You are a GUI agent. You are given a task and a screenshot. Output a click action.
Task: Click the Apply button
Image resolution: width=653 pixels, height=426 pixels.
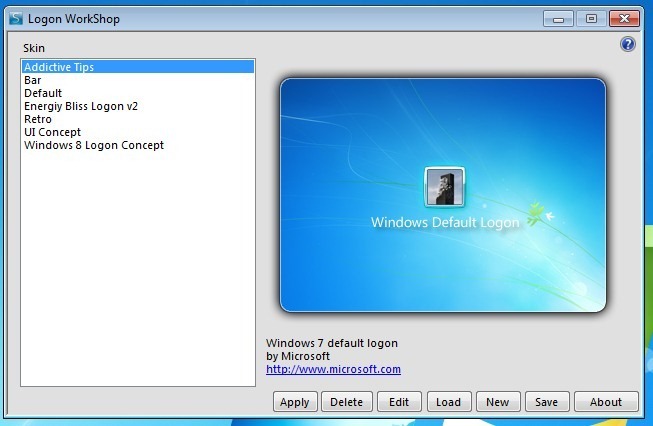[x=295, y=402]
